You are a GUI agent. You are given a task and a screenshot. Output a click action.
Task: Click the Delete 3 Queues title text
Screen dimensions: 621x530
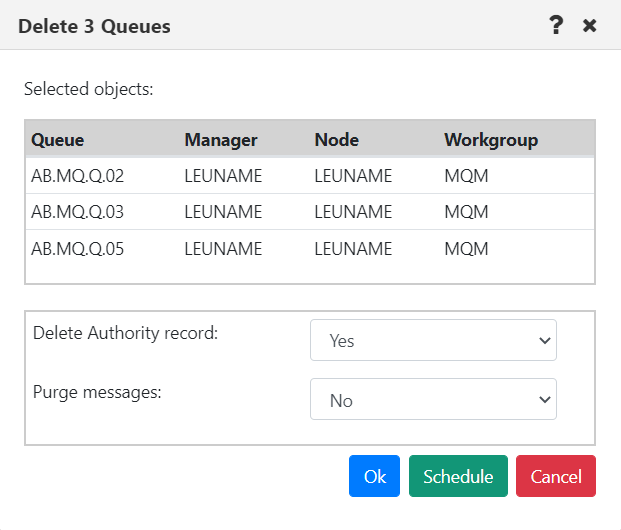click(94, 27)
